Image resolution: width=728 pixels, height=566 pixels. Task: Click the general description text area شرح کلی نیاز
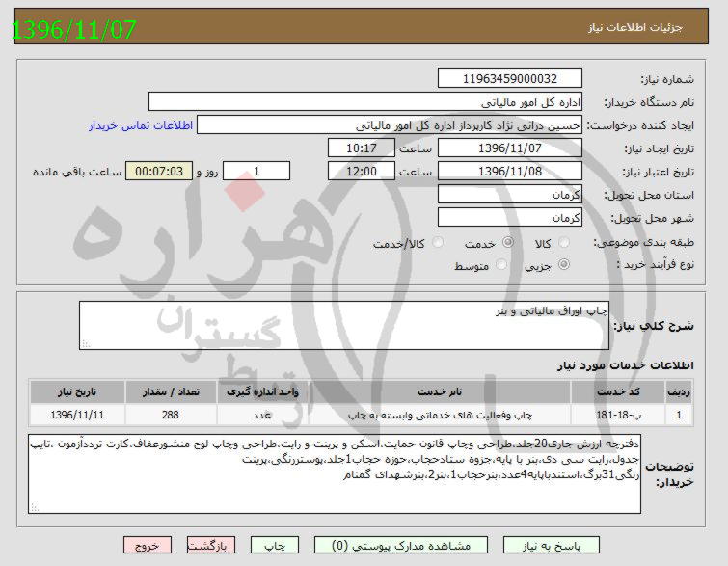tap(344, 326)
